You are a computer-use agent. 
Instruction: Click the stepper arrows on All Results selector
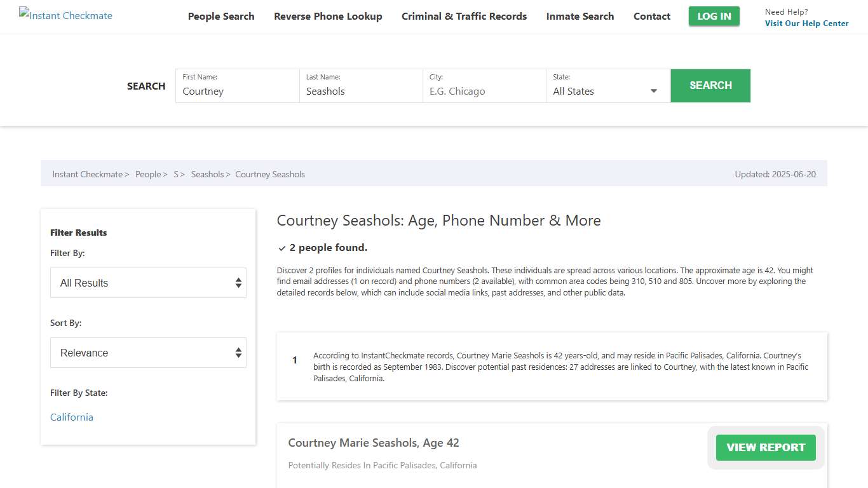[238, 283]
